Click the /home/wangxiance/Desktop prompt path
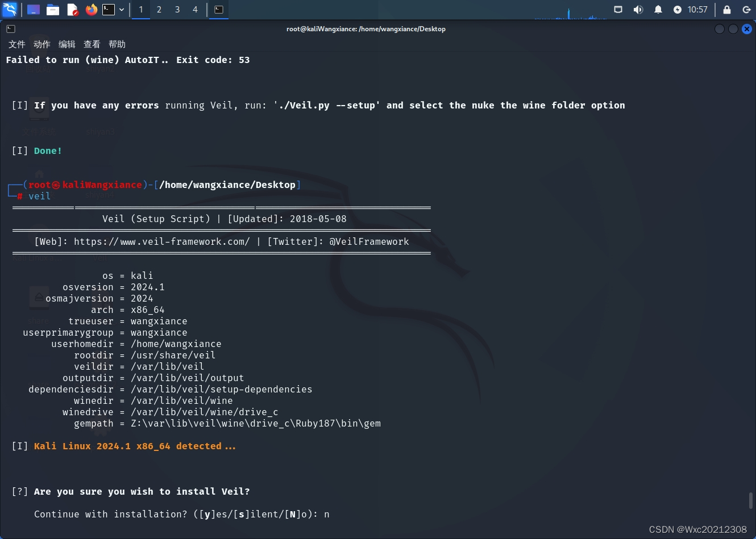The height and width of the screenshot is (539, 756). (227, 185)
